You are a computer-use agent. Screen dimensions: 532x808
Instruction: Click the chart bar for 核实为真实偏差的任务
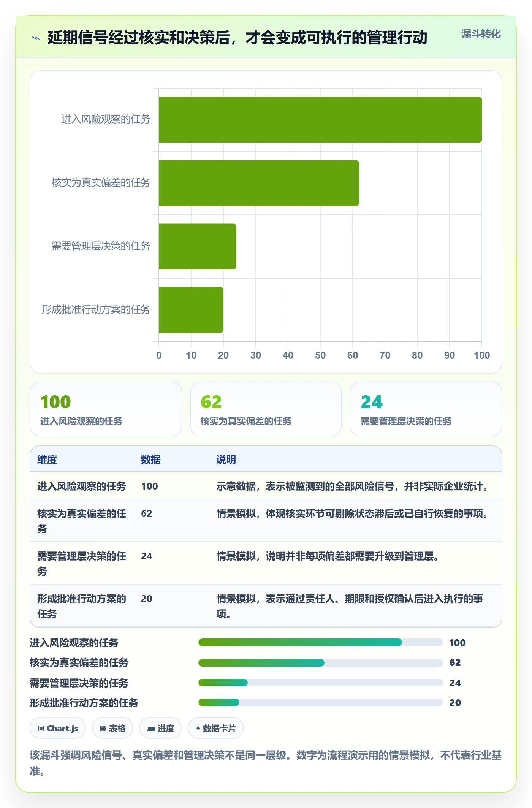point(259,183)
